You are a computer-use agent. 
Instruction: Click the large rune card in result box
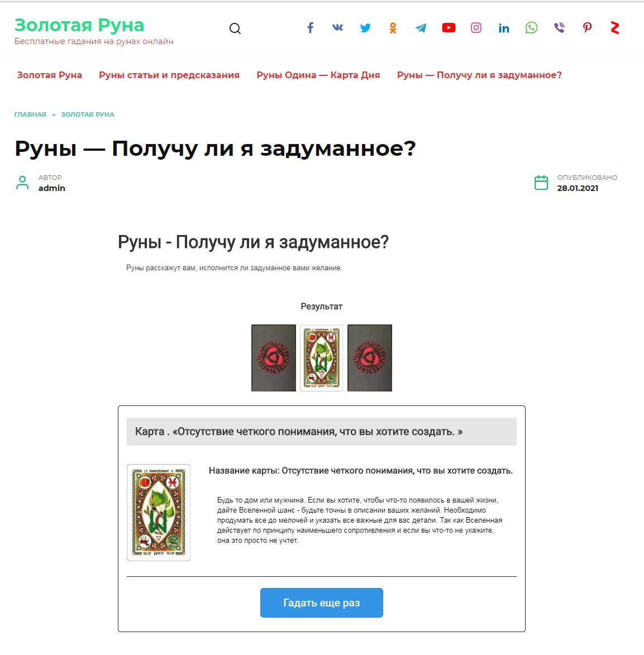(159, 513)
